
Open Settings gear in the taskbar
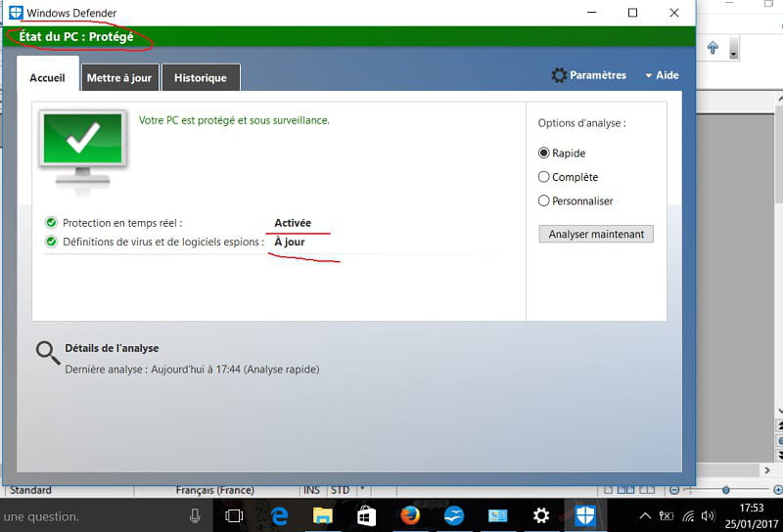point(541,515)
